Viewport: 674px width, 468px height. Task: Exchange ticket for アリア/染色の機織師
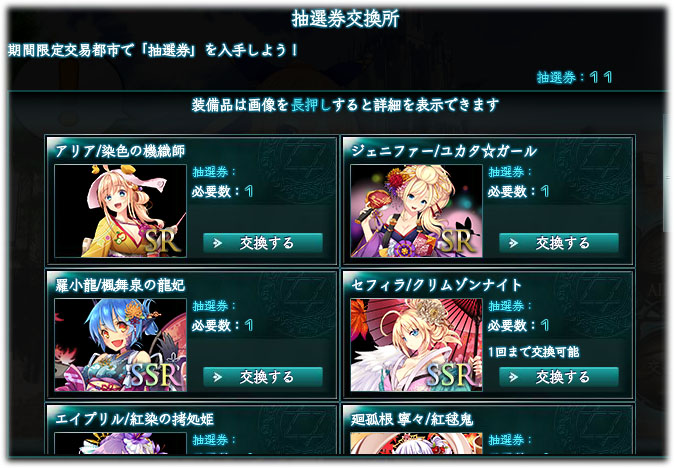(x=263, y=243)
